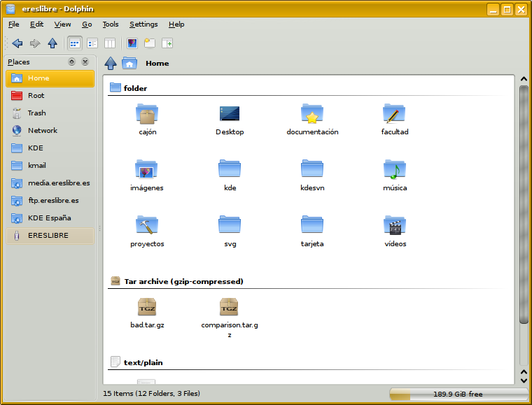Select the imágenes folder icon
The width and height of the screenshot is (532, 405).
[x=146, y=169]
